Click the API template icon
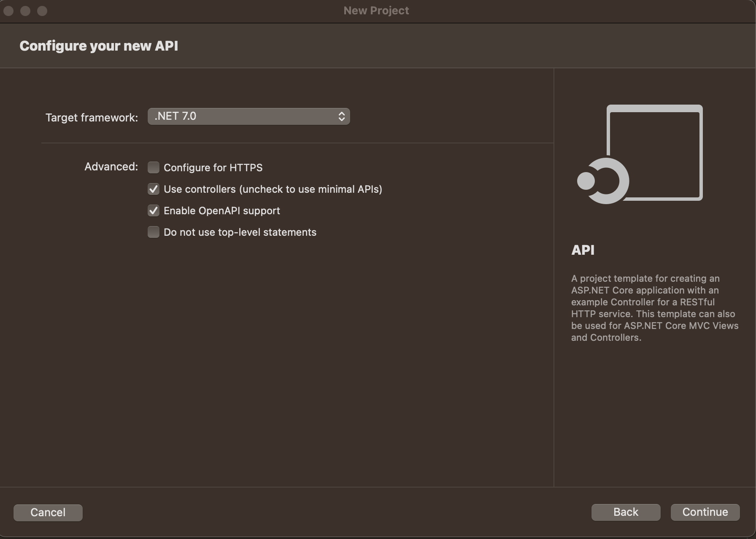Screen dimensions: 756x539 coord(640,154)
